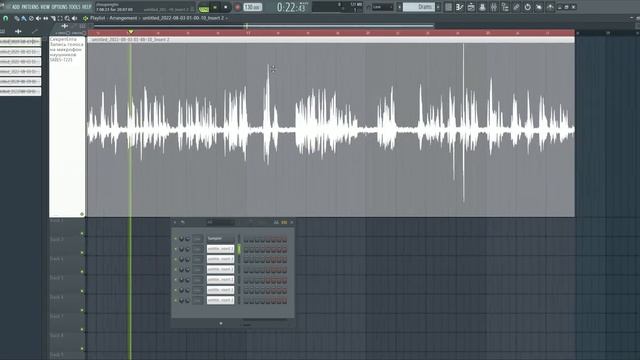
Task: Click the mixer track box of the Sampler channel
Action: (198, 239)
